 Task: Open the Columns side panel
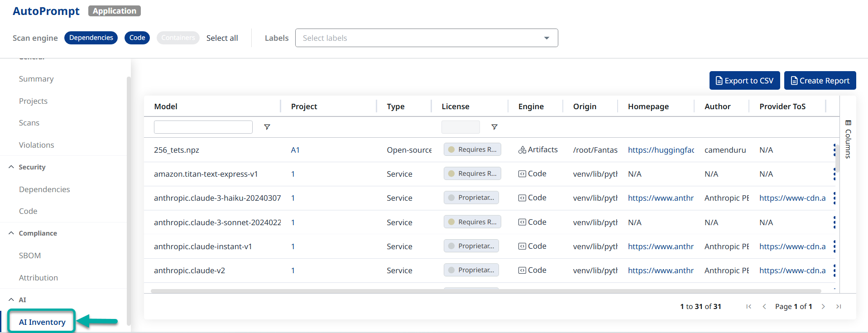(848, 139)
